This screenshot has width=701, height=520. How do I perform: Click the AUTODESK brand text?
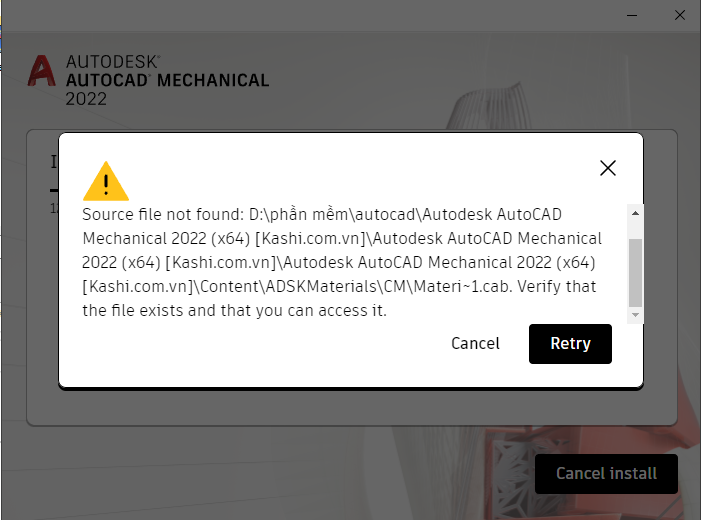[113, 62]
